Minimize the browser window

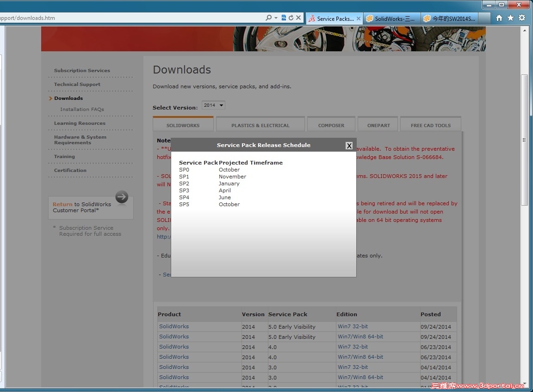coord(489,5)
